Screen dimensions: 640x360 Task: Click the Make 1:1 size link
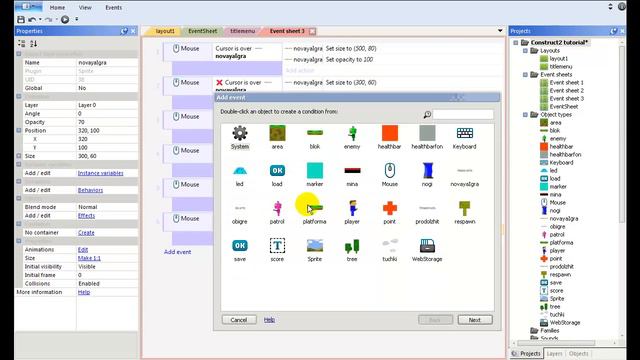point(89,258)
